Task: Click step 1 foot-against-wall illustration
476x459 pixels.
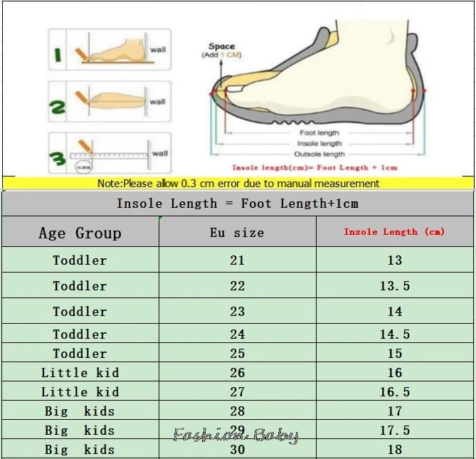Action: [x=110, y=50]
